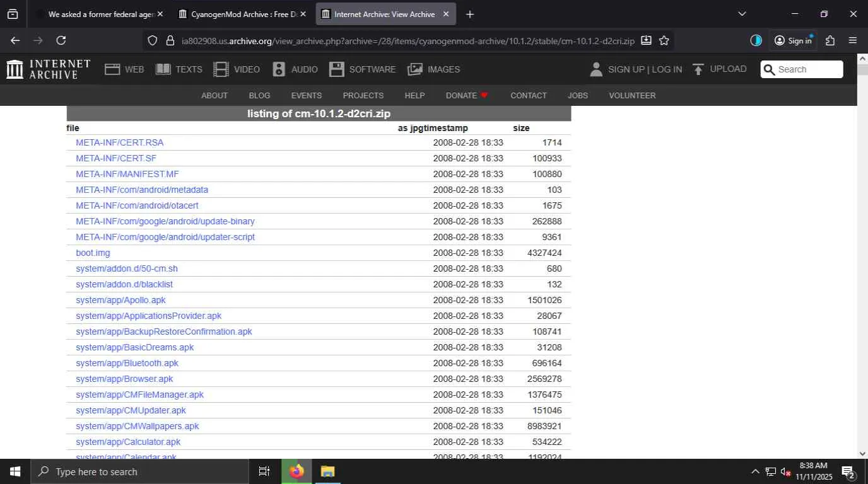Open the taskbar clock showing 8:38 AM

[814, 471]
